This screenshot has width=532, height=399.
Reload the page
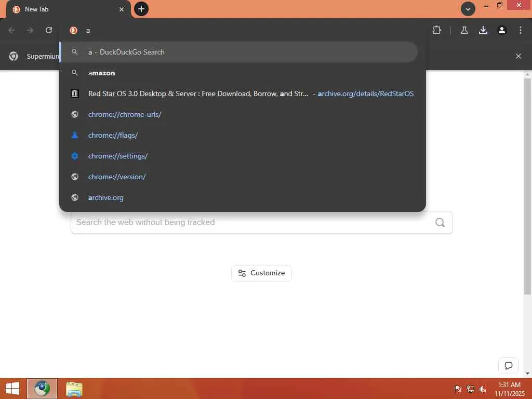pos(49,30)
